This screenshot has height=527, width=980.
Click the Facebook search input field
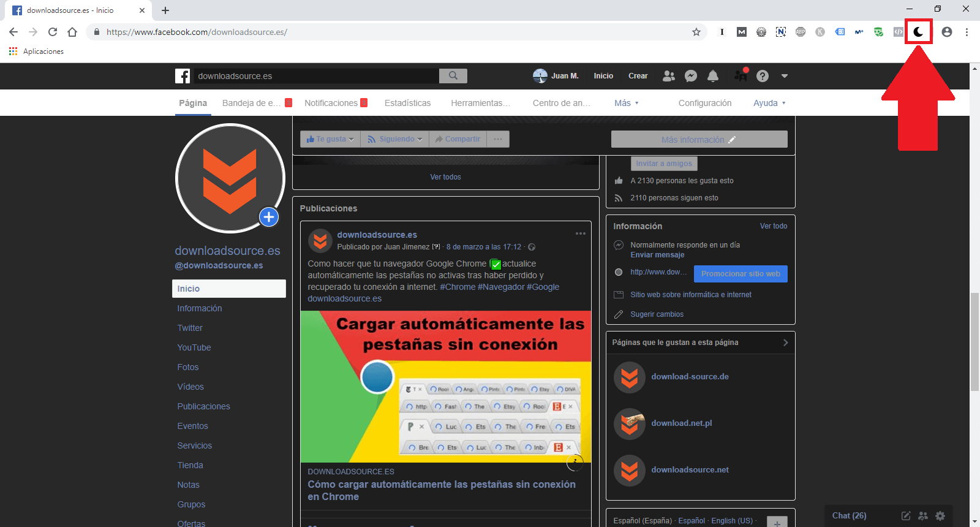pos(316,76)
